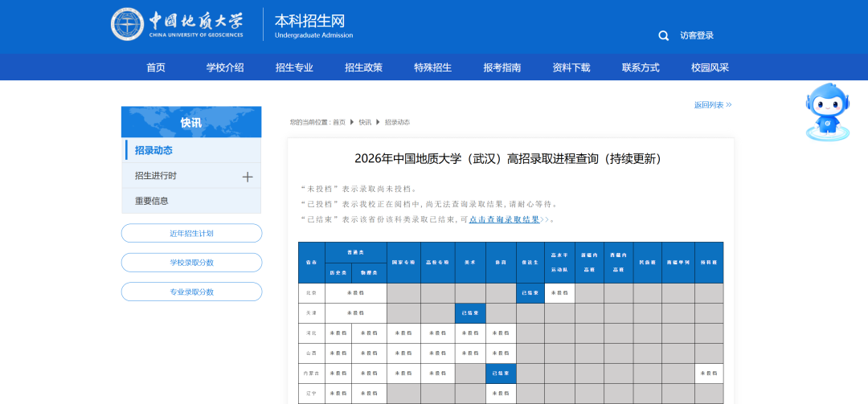The image size is (868, 404).
Task: Click 未投档 in 内蒙古 预科班 column
Action: [709, 373]
